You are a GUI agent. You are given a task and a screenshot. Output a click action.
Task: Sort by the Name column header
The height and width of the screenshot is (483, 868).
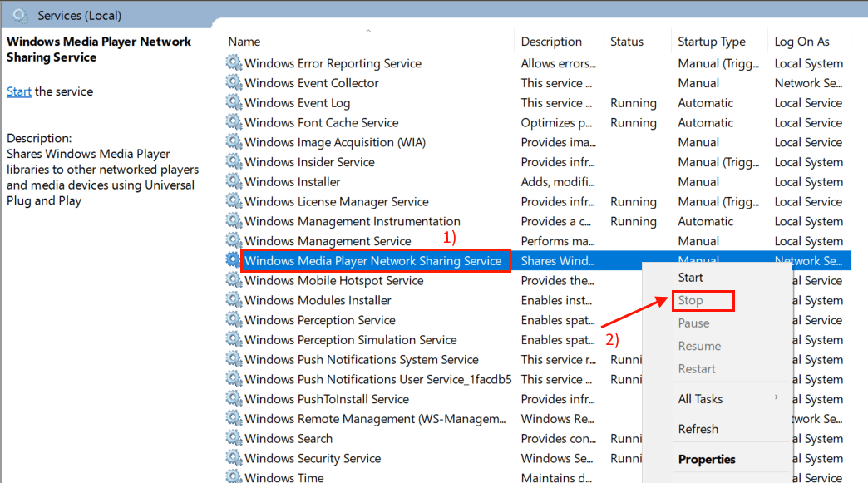(244, 42)
